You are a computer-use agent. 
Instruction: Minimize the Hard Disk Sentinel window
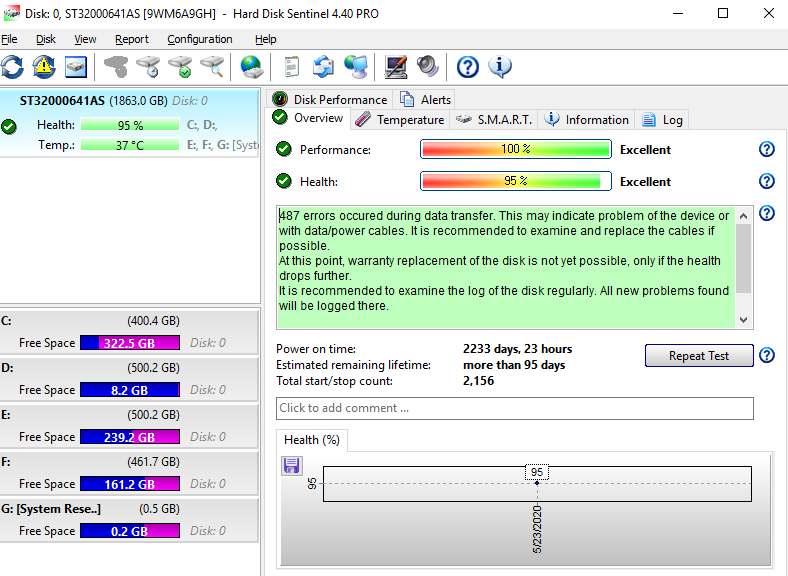click(x=678, y=13)
